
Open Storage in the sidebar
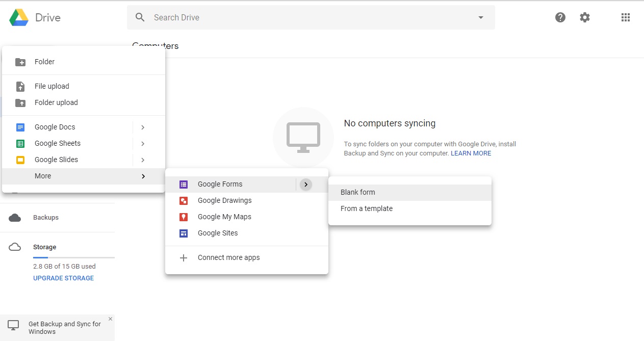(x=45, y=247)
